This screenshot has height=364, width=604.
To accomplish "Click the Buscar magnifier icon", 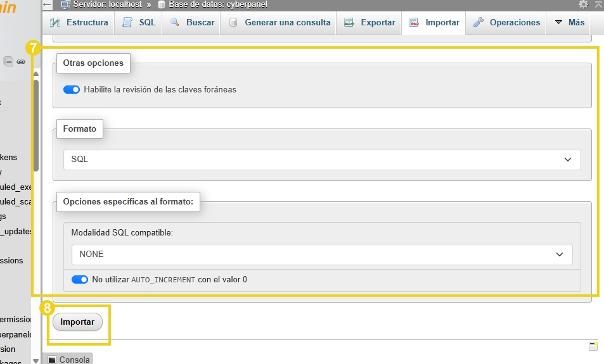I will coord(175,22).
